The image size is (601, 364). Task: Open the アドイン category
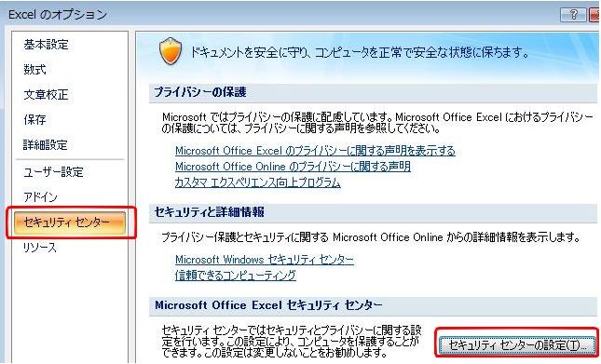pyautogui.click(x=40, y=197)
